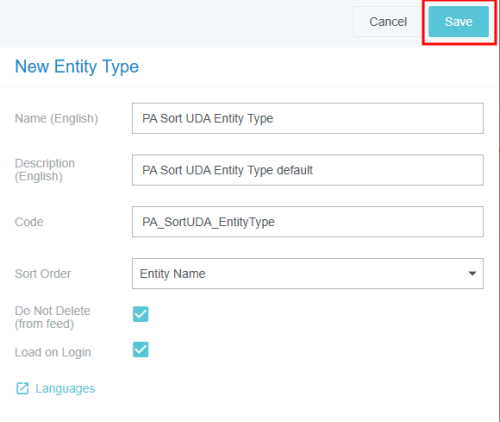The width and height of the screenshot is (500, 422).
Task: Toggle the Do Not Delete checkbox
Action: point(141,314)
